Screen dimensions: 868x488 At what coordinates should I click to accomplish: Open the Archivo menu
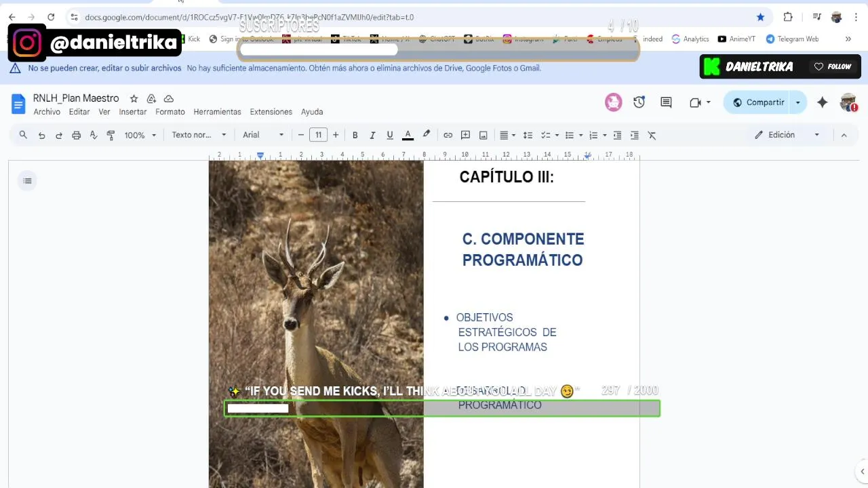[47, 112]
